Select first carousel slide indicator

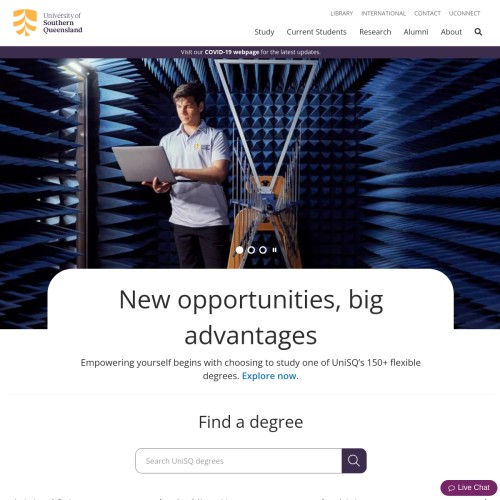pyautogui.click(x=239, y=250)
